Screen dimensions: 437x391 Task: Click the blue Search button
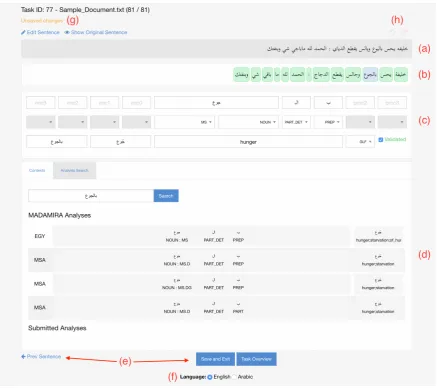coord(166,196)
